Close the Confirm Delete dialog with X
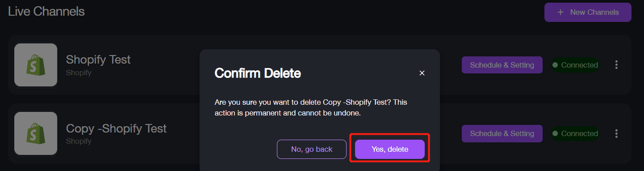644x171 pixels. [x=422, y=73]
